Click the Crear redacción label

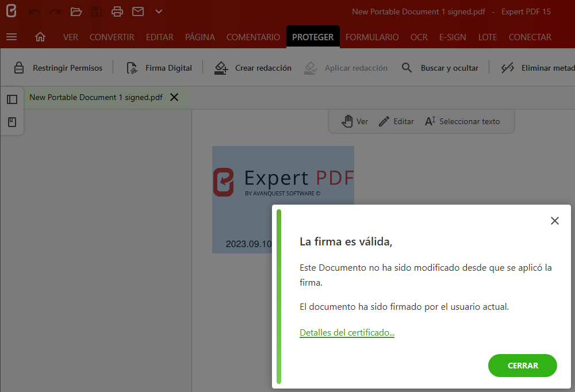tap(263, 68)
